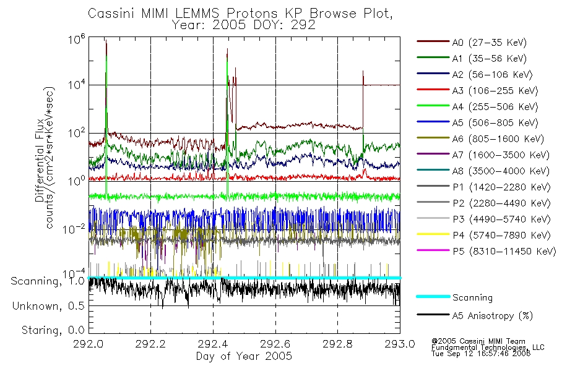The height and width of the screenshot is (371, 588).
Task: Click the black A5 Anisotropy legend line
Action: click(x=433, y=315)
